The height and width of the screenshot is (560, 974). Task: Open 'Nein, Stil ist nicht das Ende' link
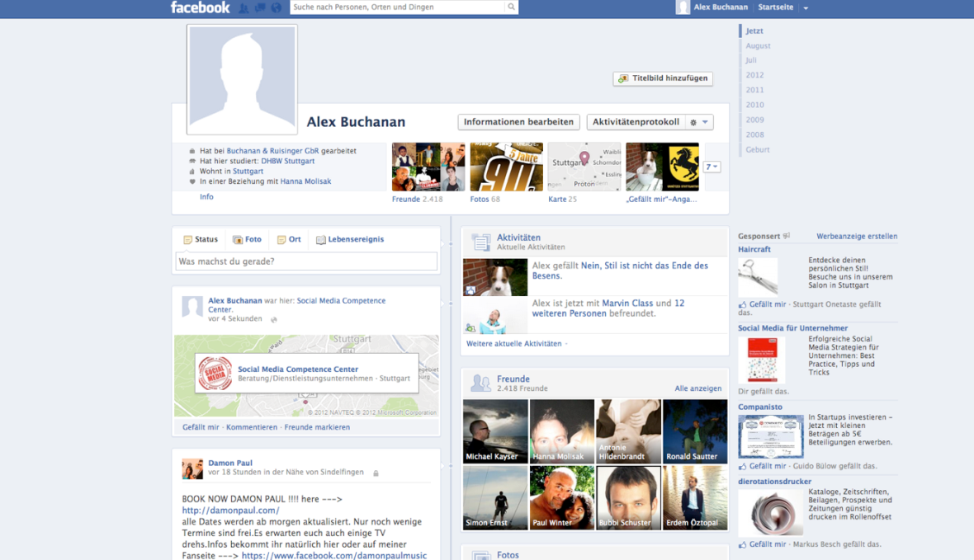point(620,270)
